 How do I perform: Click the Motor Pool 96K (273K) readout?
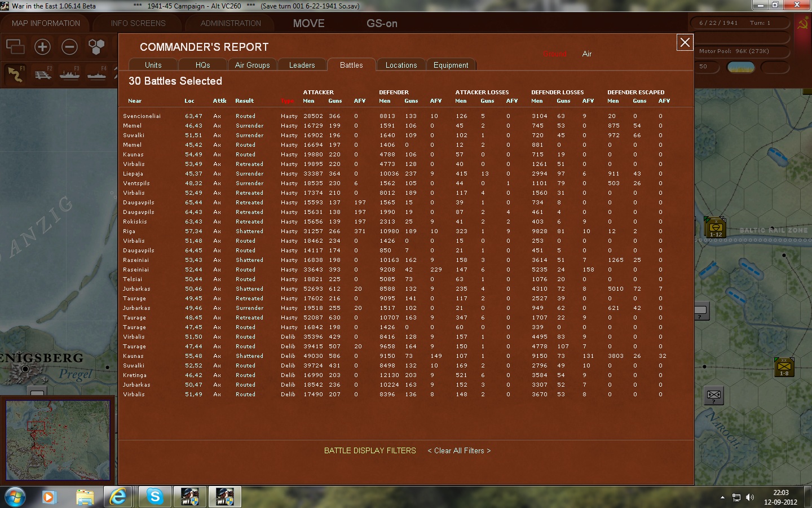point(734,51)
